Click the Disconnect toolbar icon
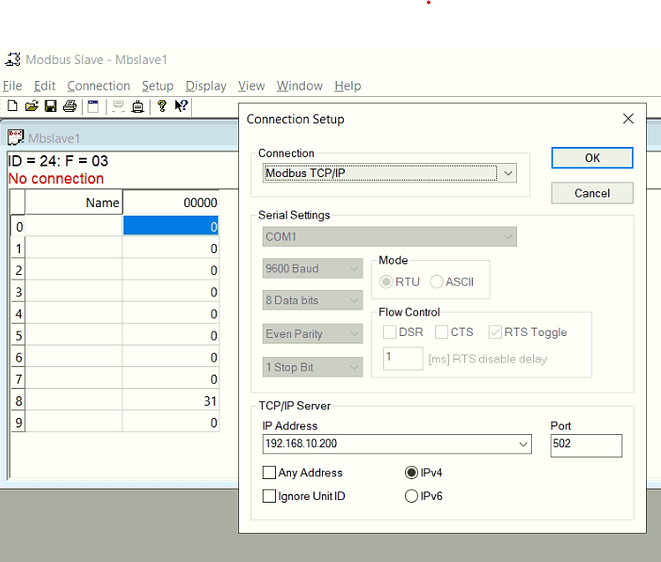This screenshot has height=562, width=661. (138, 106)
